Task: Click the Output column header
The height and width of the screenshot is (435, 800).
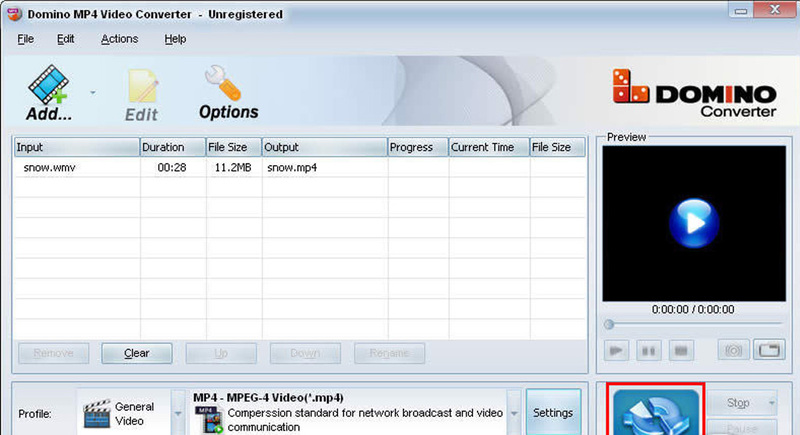Action: pyautogui.click(x=324, y=147)
